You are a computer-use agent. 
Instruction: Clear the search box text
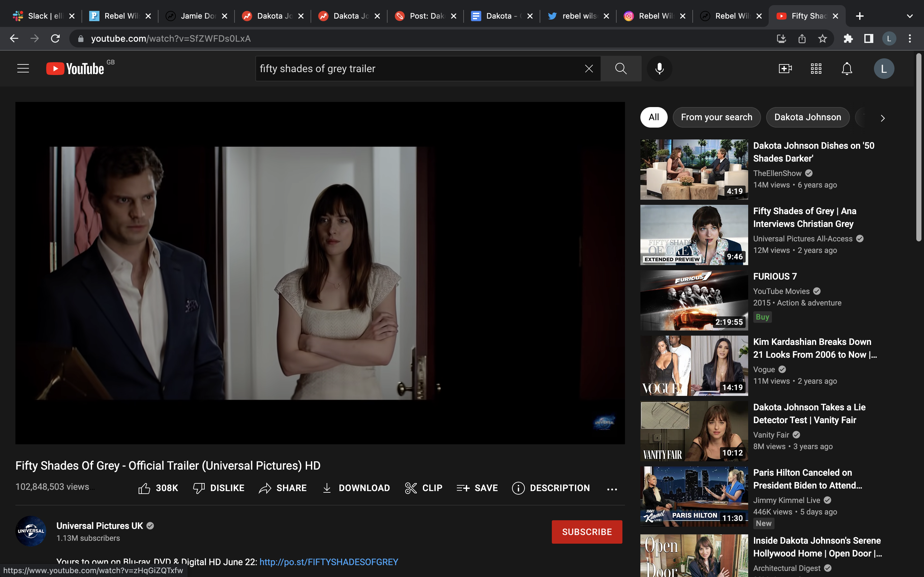(x=589, y=69)
